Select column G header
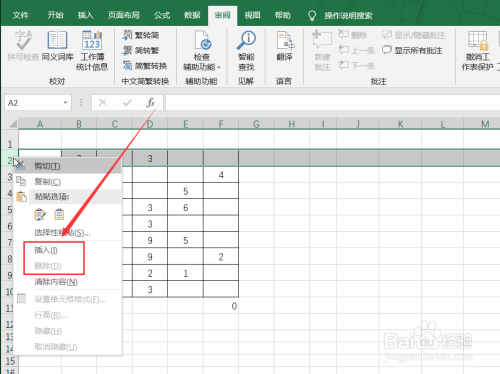Image resolution: width=500 pixels, height=374 pixels. [256, 124]
